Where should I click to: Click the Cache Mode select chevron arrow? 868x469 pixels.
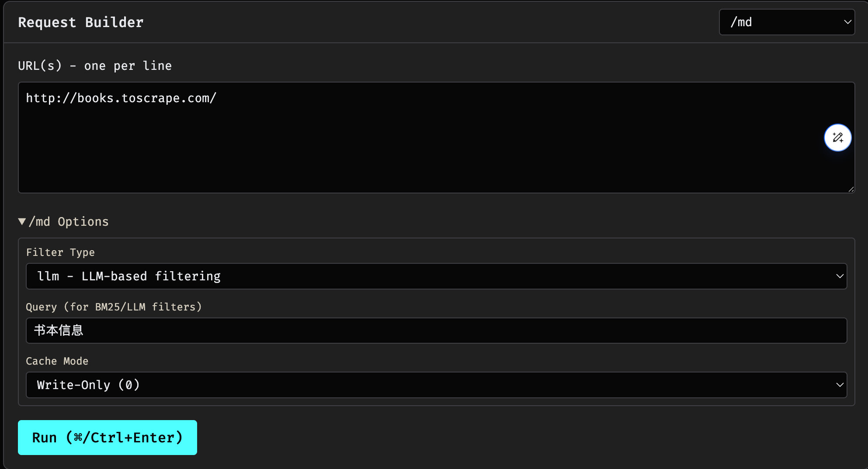click(840, 385)
